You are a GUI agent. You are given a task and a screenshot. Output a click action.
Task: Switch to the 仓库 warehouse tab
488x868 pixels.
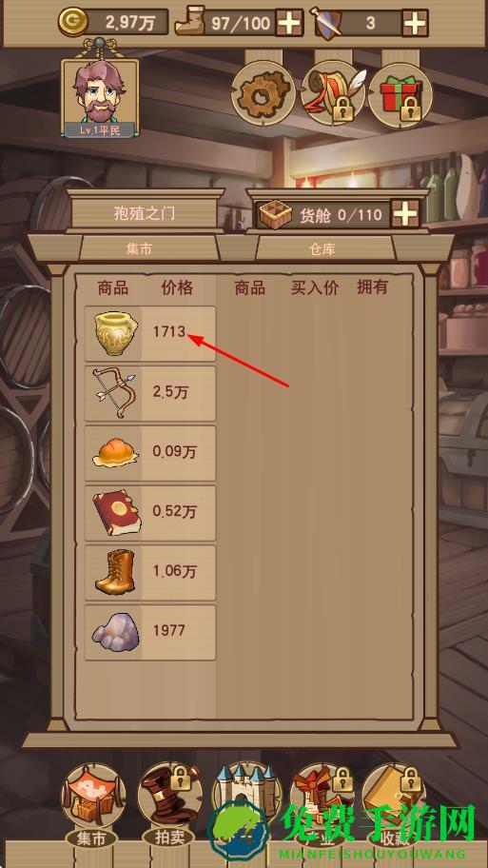322,249
